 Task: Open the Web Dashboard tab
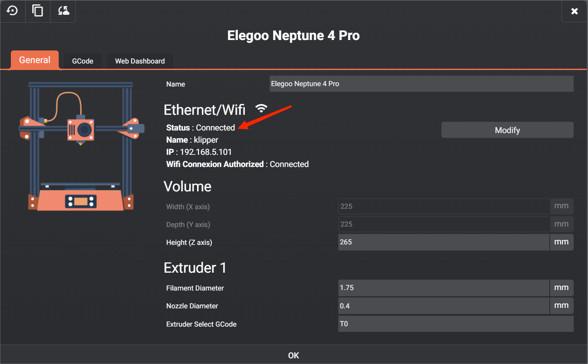[140, 61]
